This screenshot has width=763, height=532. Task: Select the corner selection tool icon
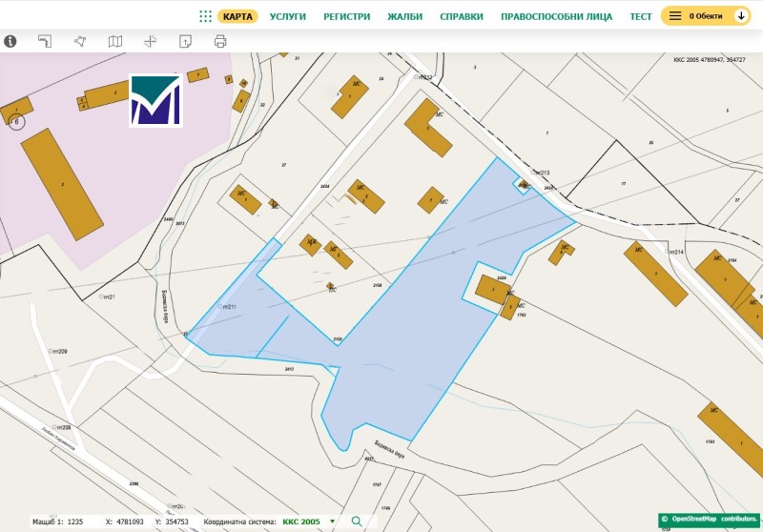(x=45, y=41)
